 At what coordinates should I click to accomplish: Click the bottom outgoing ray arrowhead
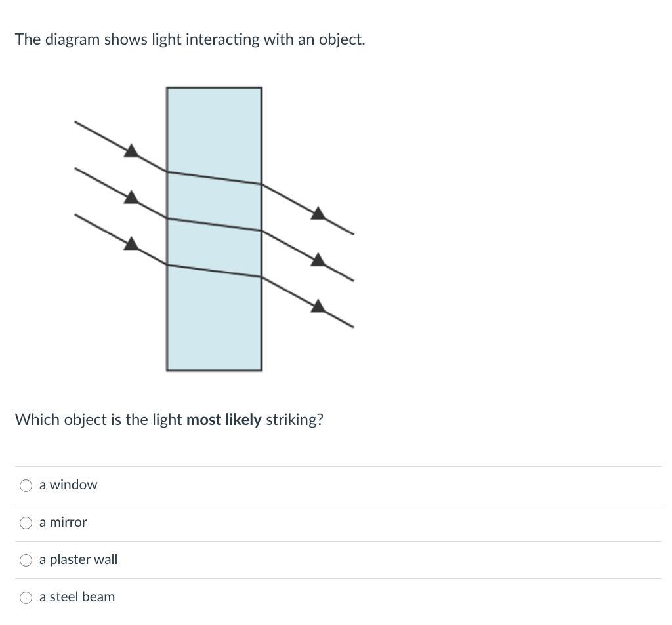coord(318,306)
